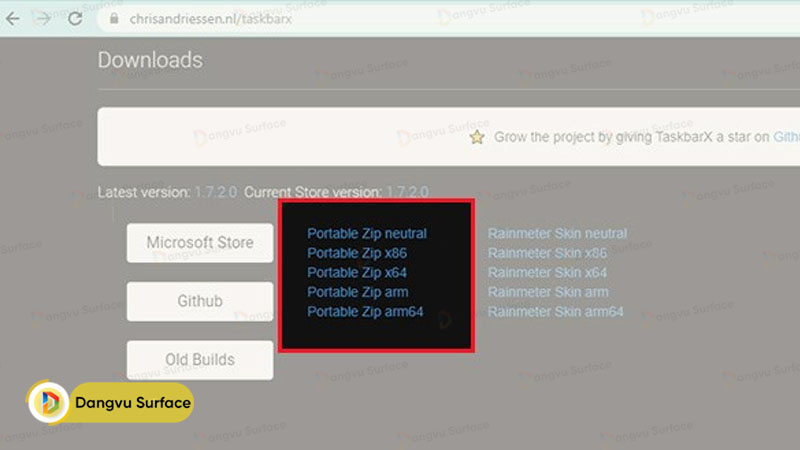Click the star icon in banner
Image resolution: width=800 pixels, height=450 pixels.
pos(478,137)
